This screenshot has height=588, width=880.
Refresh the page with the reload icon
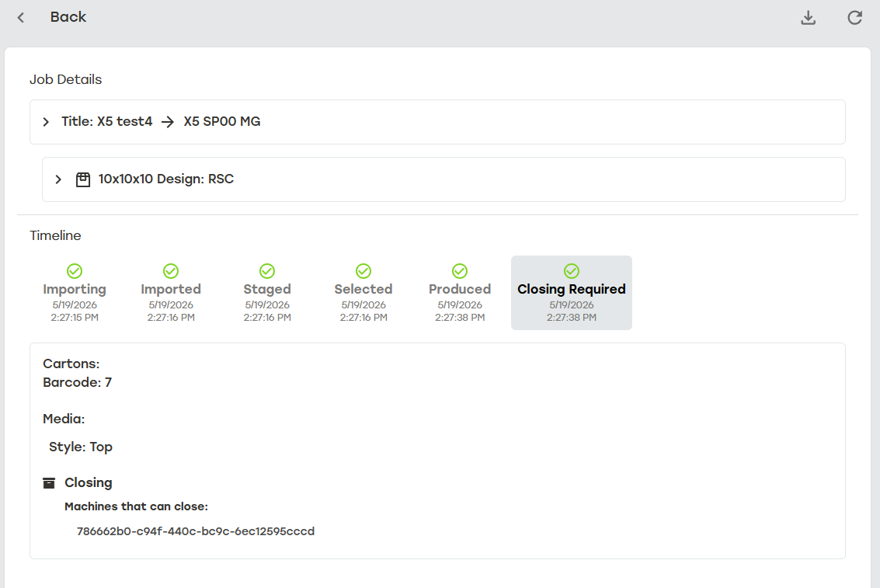pyautogui.click(x=854, y=17)
